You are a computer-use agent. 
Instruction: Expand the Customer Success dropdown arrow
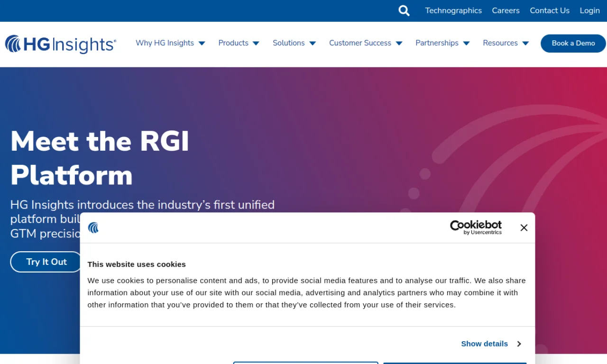[399, 43]
